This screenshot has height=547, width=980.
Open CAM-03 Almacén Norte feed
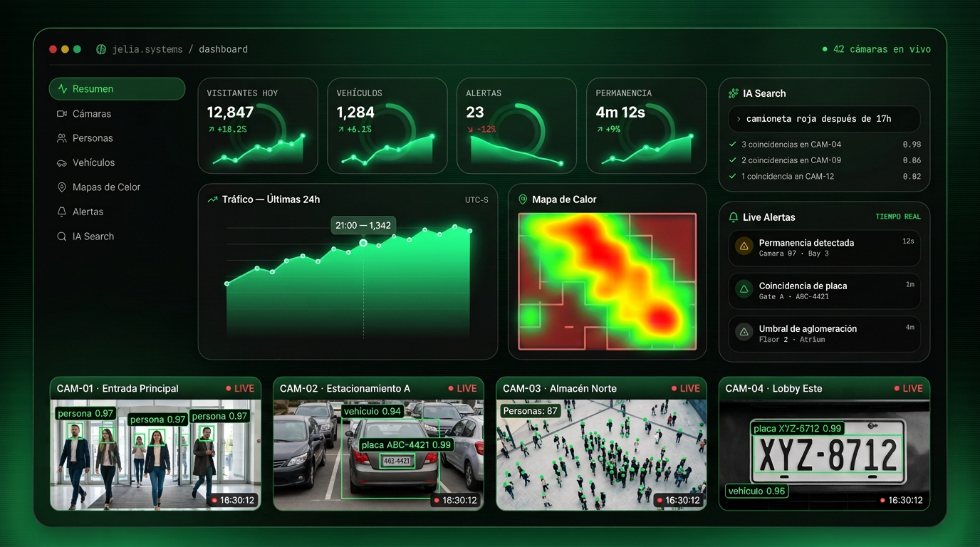601,444
